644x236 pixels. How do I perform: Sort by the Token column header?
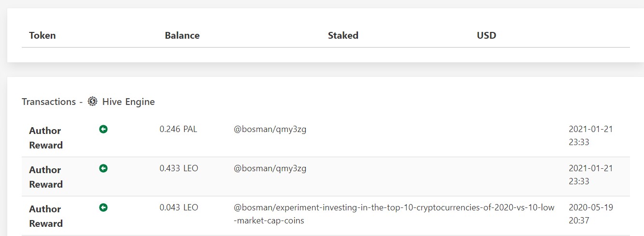click(x=43, y=35)
